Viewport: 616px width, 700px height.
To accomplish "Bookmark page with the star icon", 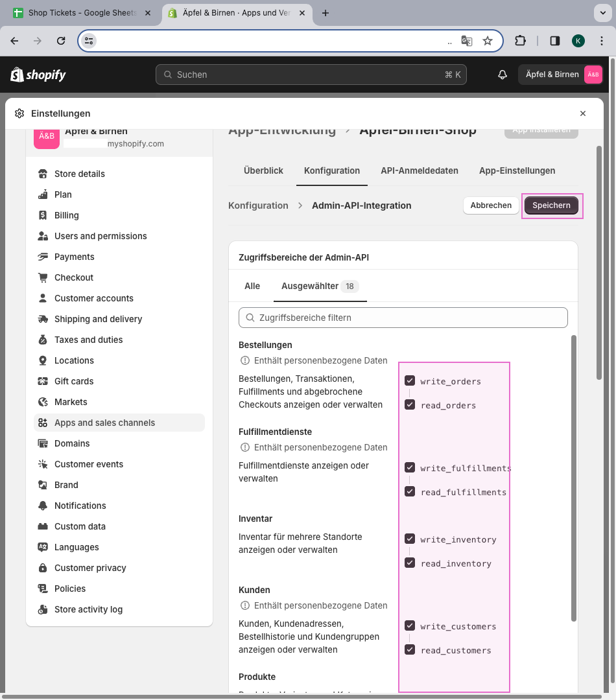I will click(x=488, y=41).
